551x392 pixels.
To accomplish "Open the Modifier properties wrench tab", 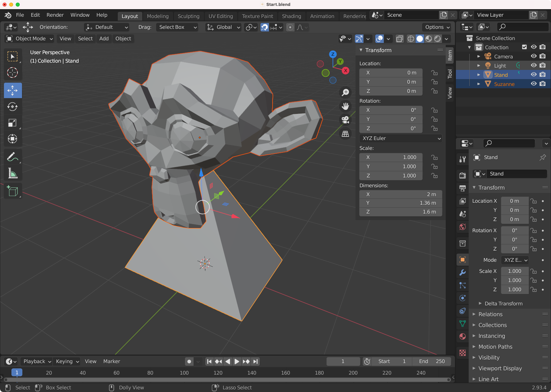I will pyautogui.click(x=462, y=272).
